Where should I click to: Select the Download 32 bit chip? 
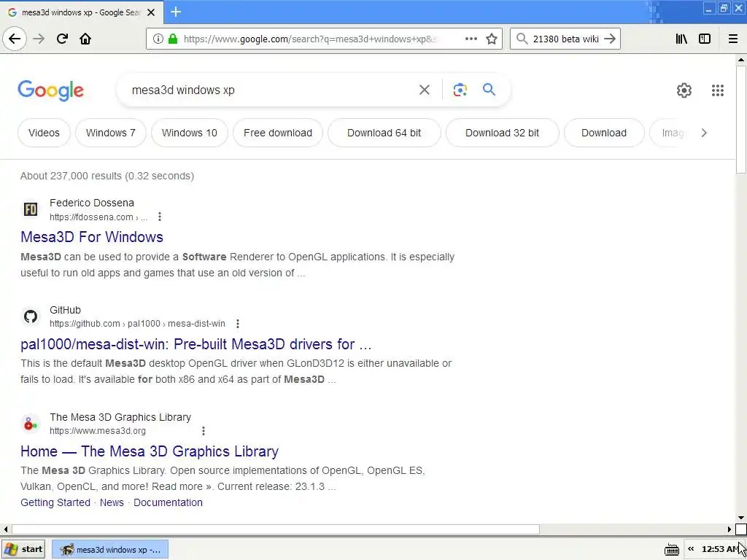click(x=502, y=133)
